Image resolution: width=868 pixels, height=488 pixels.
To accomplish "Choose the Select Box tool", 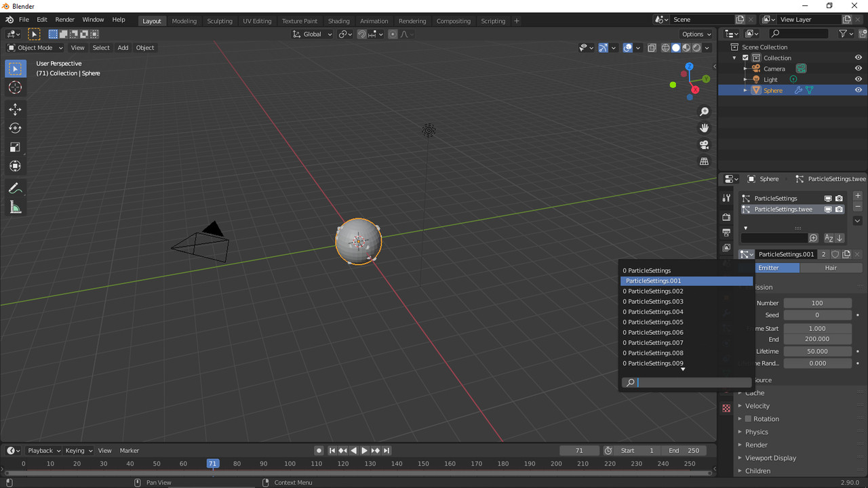I will click(15, 68).
